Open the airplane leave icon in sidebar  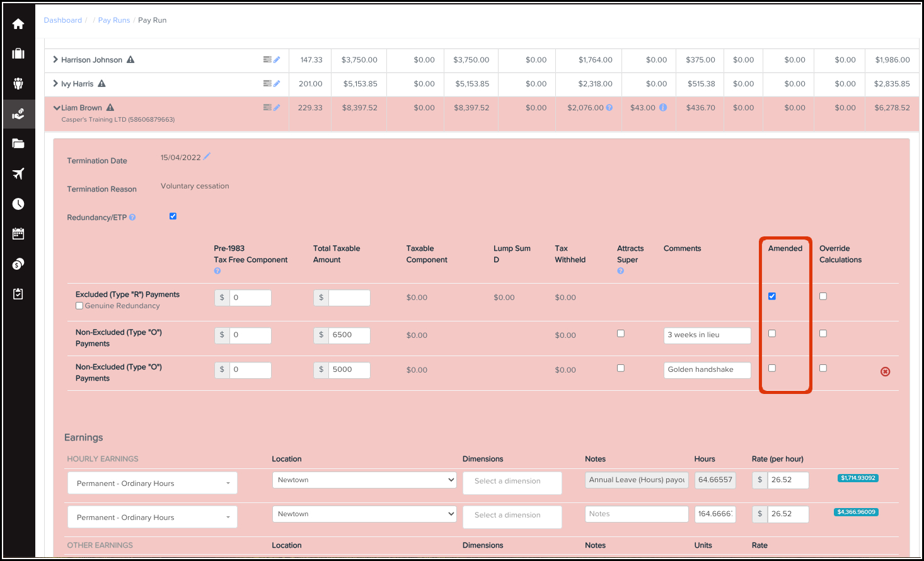(x=18, y=174)
